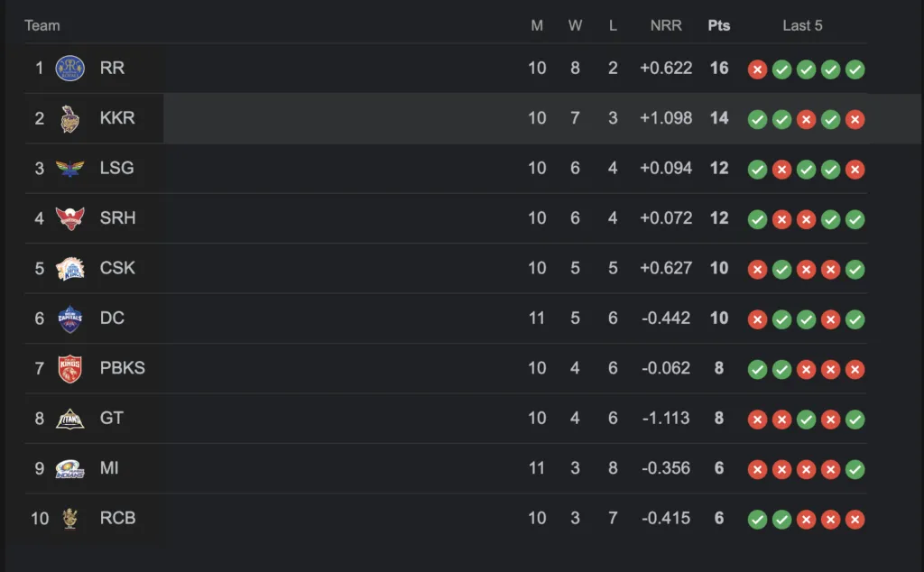
Task: Click the Pts column header
Action: tap(719, 25)
